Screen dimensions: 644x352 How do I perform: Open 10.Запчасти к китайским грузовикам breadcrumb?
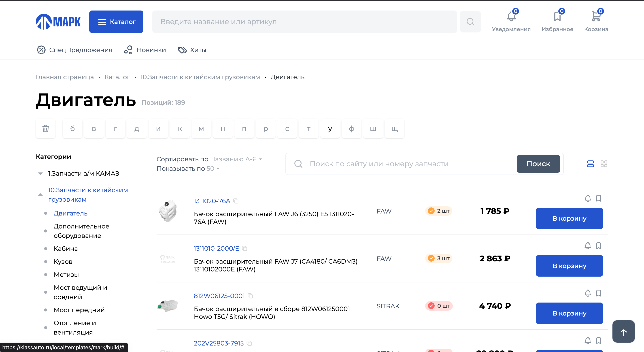200,77
